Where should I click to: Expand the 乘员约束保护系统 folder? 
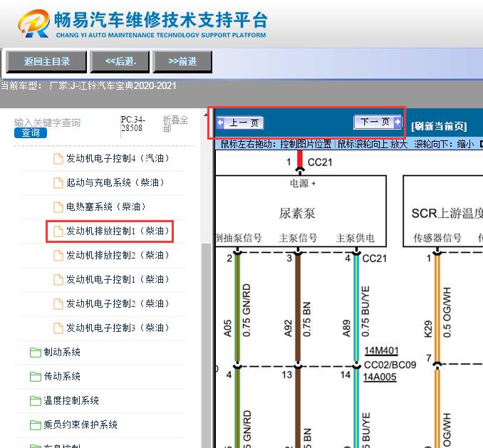tap(80, 425)
